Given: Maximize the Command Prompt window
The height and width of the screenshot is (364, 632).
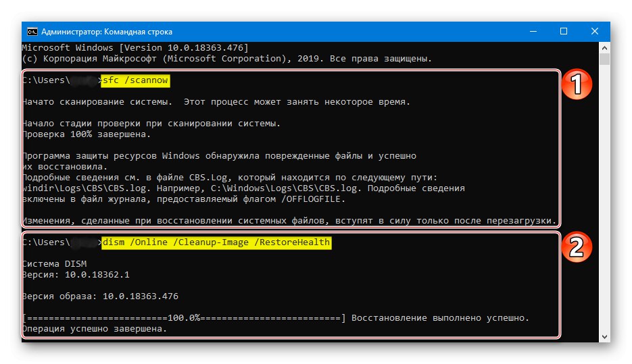Looking at the screenshot, I should coord(564,32).
